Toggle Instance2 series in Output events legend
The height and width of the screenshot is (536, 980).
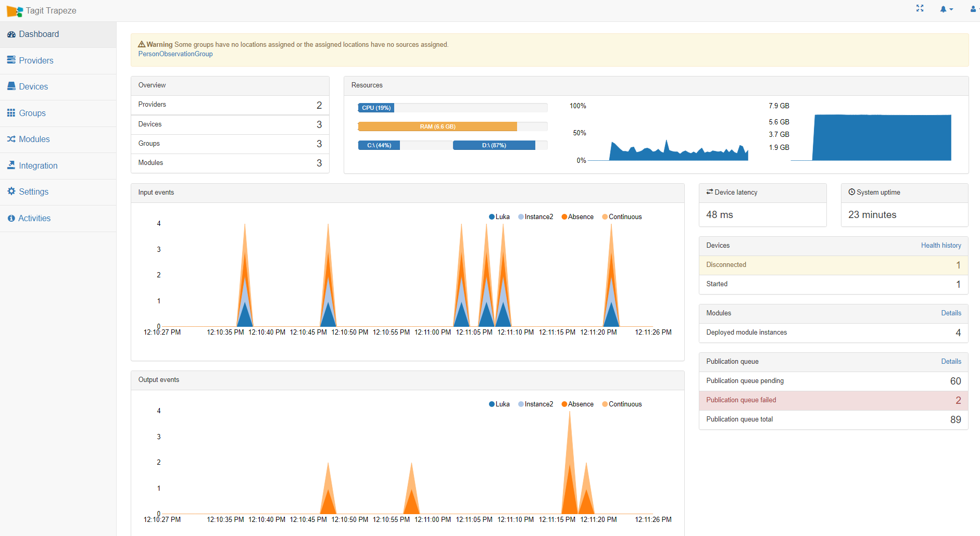coord(536,404)
